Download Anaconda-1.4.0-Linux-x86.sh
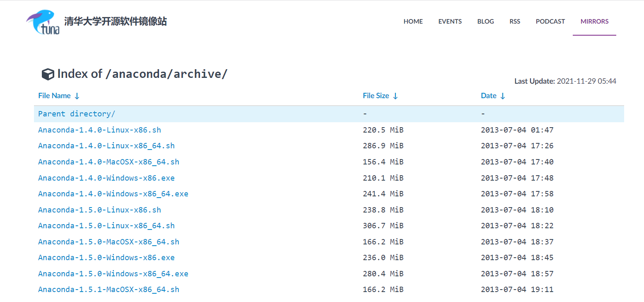The height and width of the screenshot is (302, 644). click(99, 130)
